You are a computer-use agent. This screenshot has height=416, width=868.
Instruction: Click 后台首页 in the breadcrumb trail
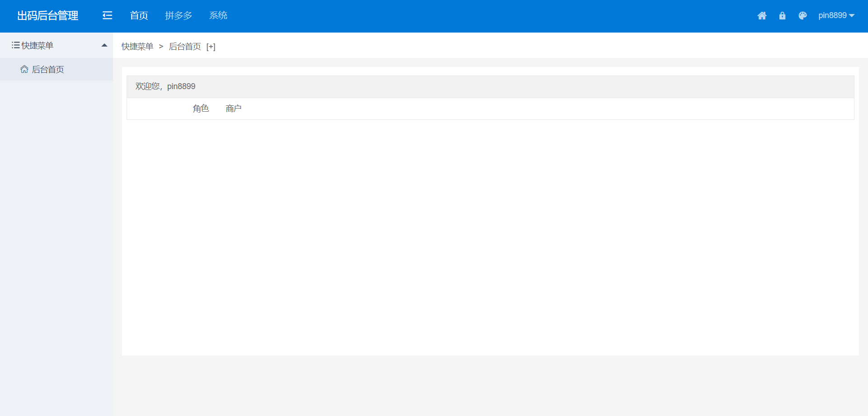click(185, 47)
